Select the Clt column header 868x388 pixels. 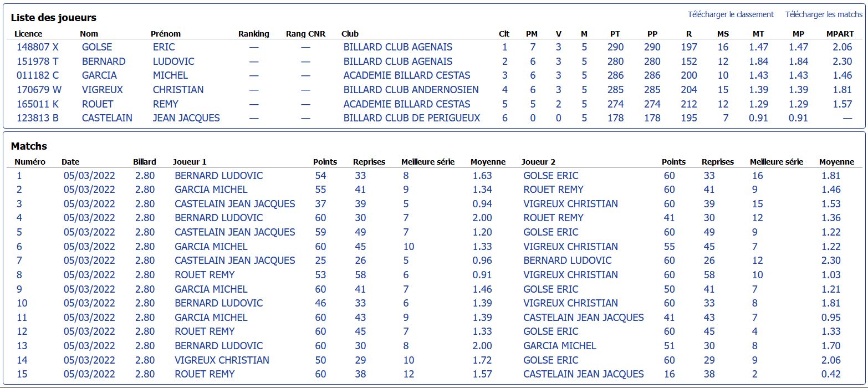pos(504,34)
